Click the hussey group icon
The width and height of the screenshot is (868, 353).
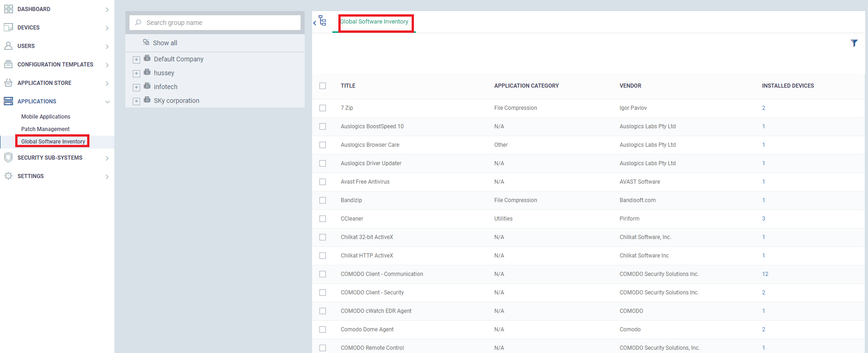point(147,72)
